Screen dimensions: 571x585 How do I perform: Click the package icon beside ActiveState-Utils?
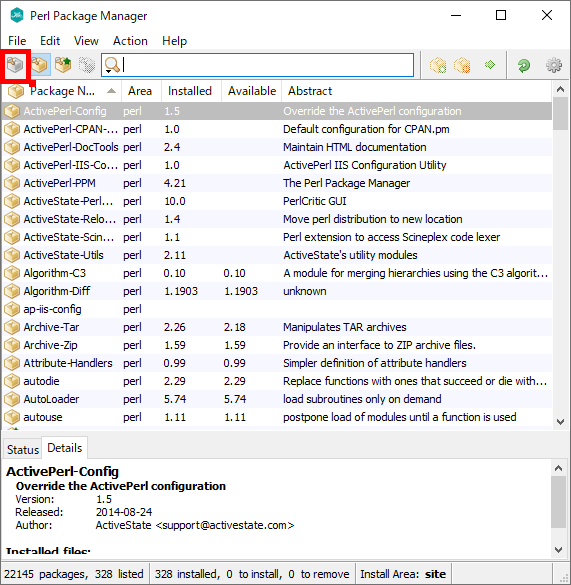pos(12,255)
